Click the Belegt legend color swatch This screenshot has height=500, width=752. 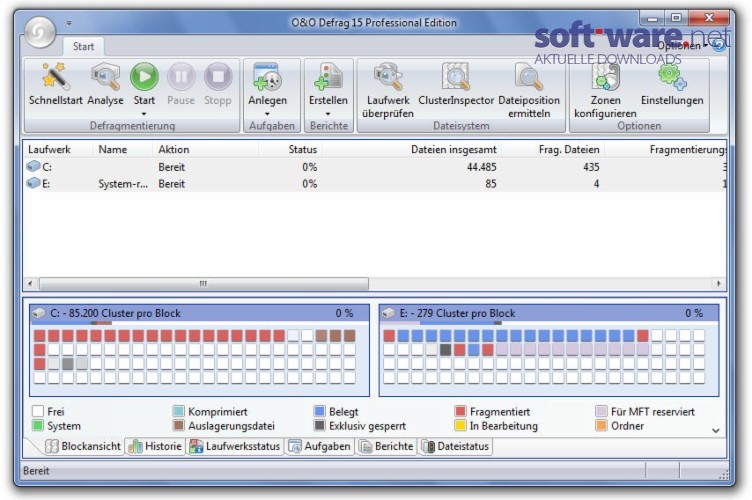tap(319, 411)
